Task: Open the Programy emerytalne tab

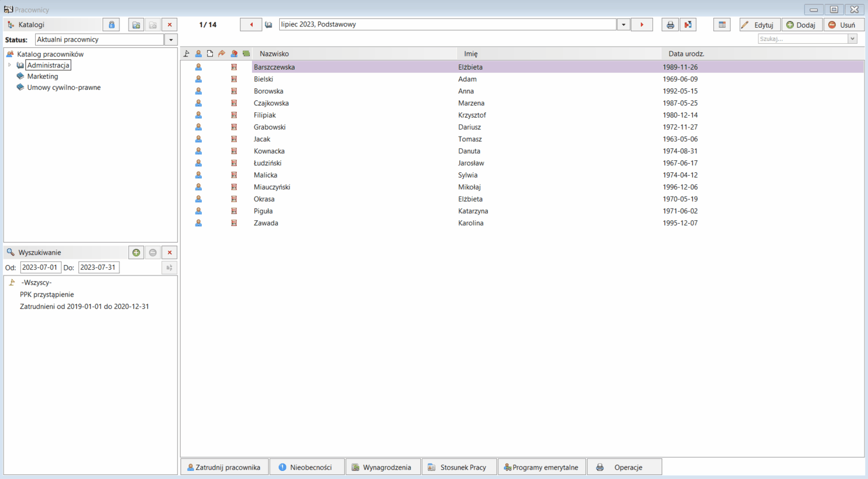Action: tap(542, 467)
